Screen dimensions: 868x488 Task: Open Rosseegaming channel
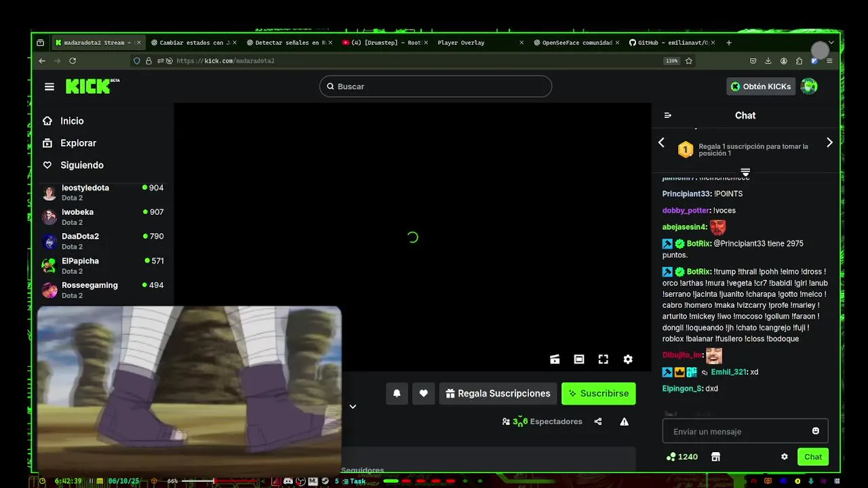[102, 290]
